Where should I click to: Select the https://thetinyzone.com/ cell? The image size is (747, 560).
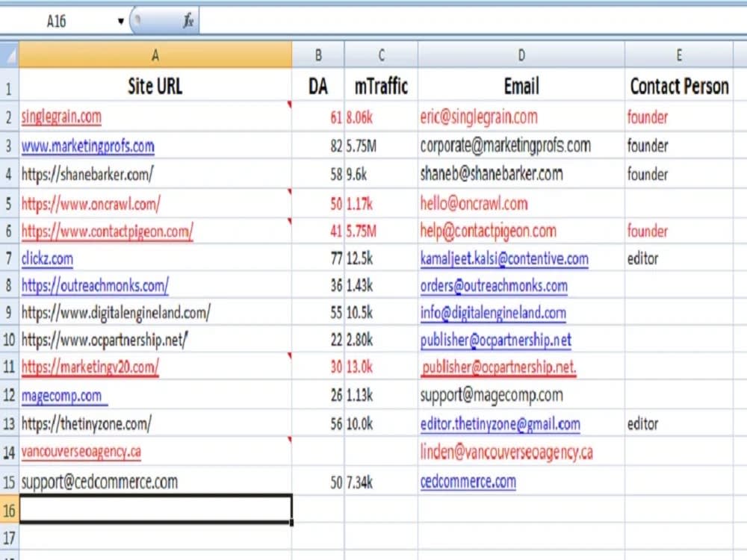coord(155,423)
